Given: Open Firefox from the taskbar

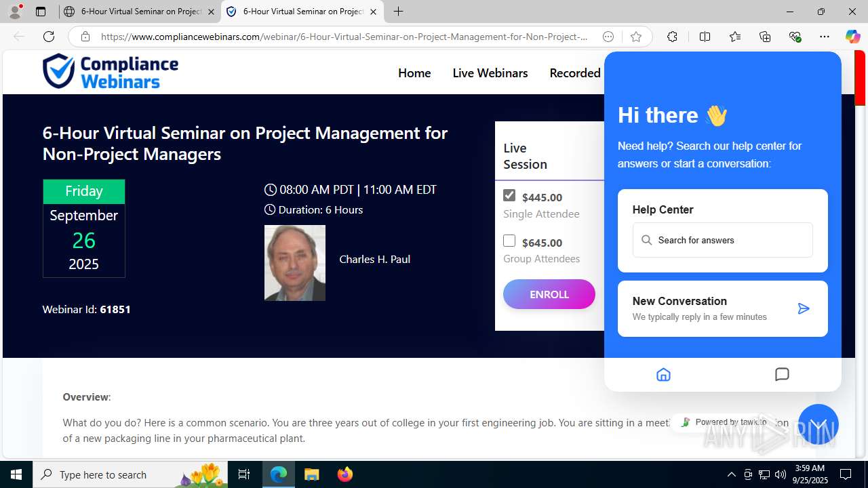Looking at the screenshot, I should (x=345, y=474).
